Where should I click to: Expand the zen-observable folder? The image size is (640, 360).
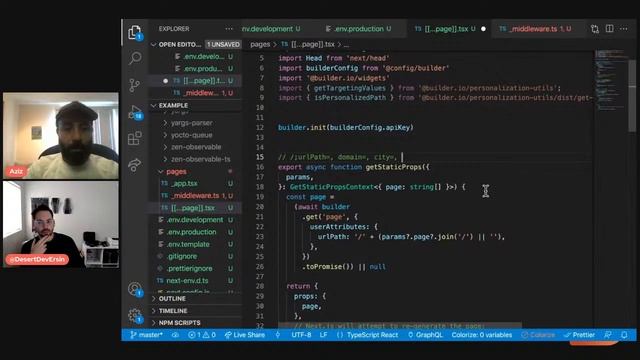196,147
